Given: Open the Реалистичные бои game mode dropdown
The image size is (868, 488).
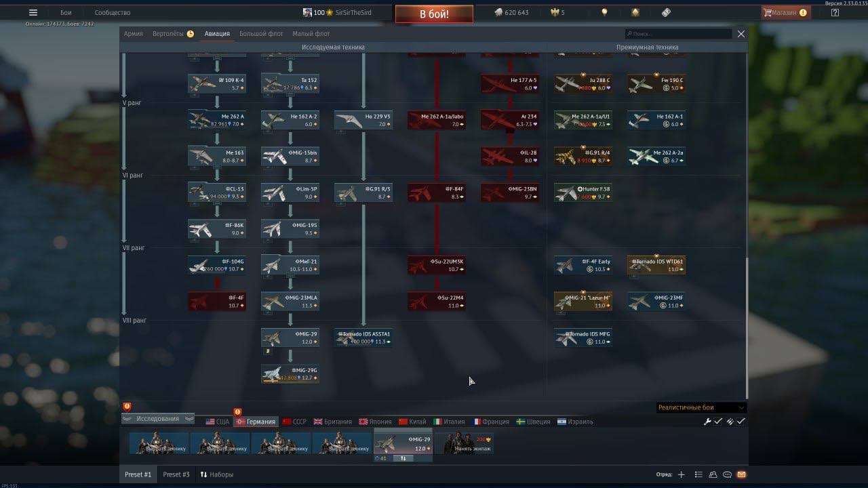Looking at the screenshot, I should coord(701,407).
